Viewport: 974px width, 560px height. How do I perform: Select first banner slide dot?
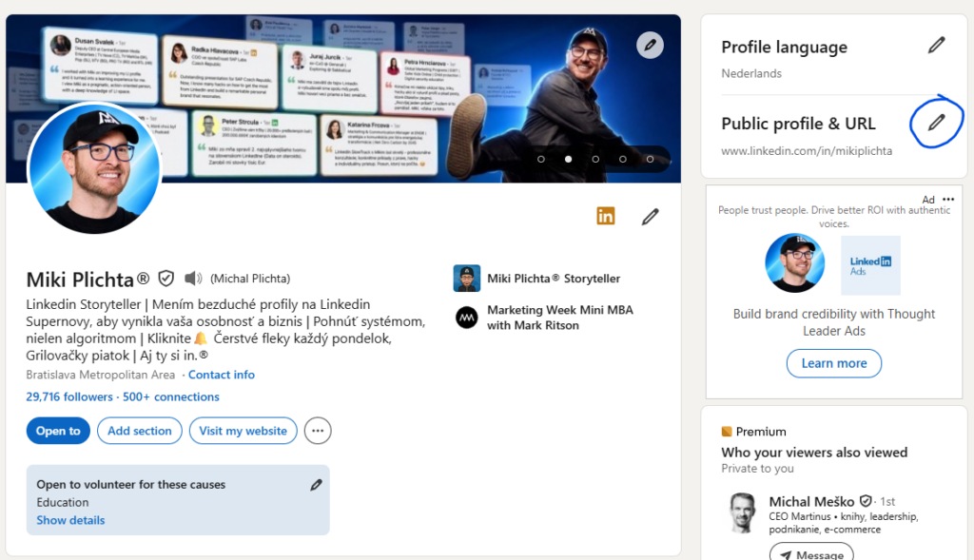click(541, 159)
